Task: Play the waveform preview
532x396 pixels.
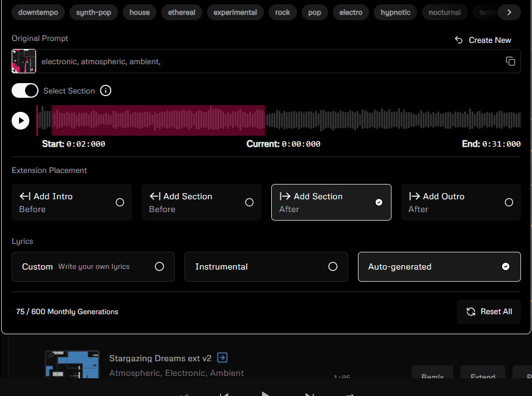Action: [21, 120]
